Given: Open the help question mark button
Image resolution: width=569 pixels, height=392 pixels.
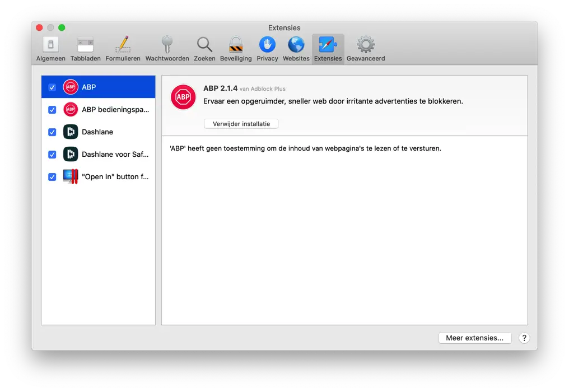Looking at the screenshot, I should coord(524,338).
